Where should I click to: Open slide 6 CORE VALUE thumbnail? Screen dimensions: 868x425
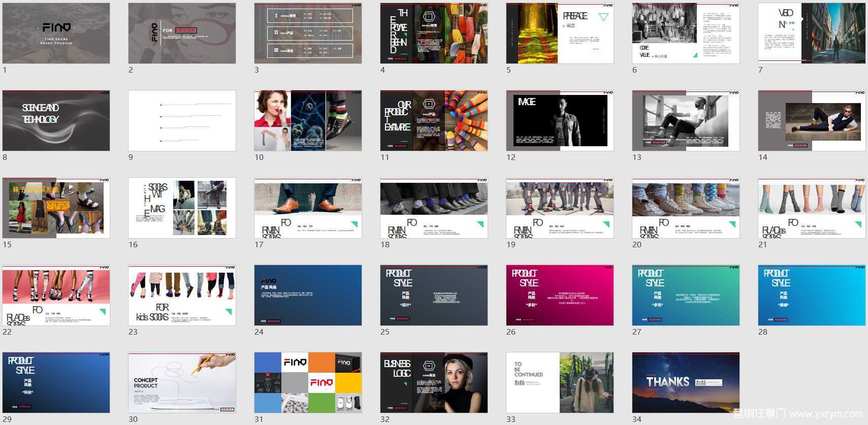[x=686, y=33]
